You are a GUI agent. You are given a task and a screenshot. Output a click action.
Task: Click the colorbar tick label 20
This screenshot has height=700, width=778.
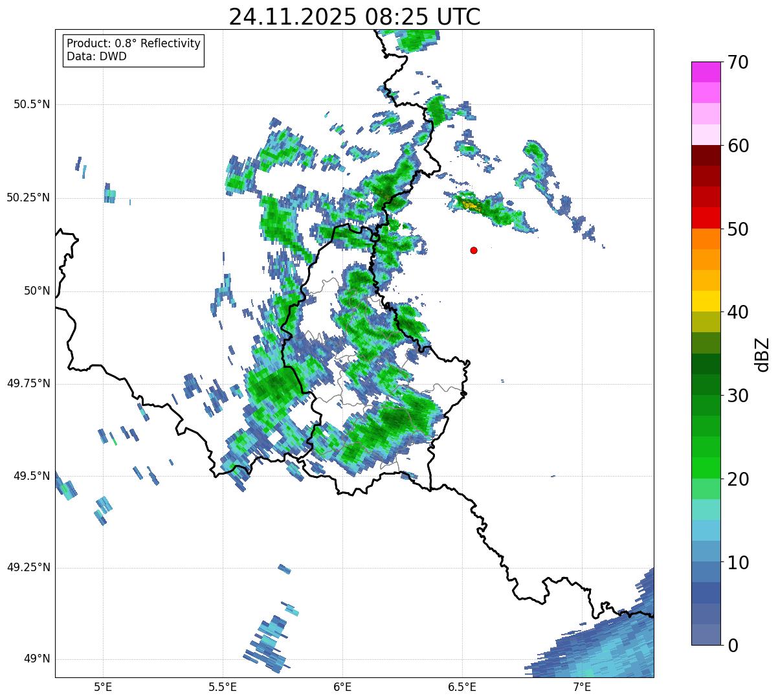[738, 479]
